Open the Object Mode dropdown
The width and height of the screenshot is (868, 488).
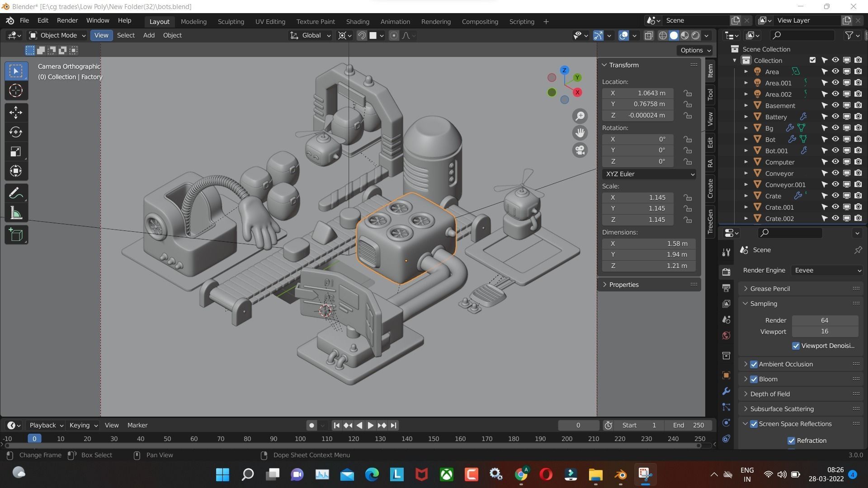(57, 36)
